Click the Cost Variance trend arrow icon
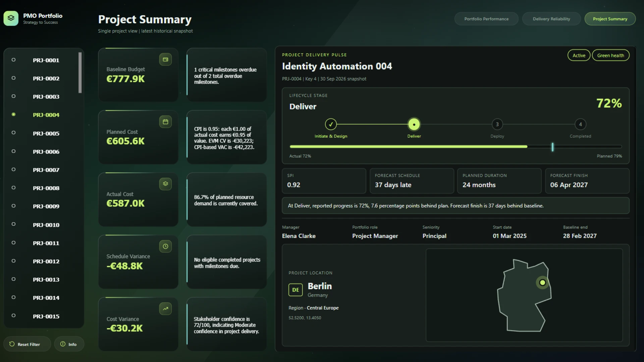The height and width of the screenshot is (362, 644). point(165,309)
